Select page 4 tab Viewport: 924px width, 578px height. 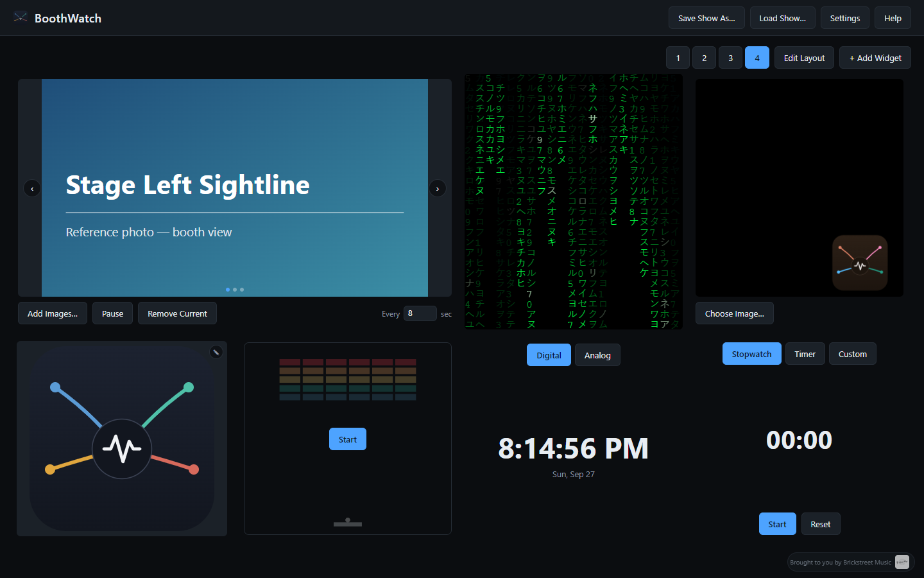coord(757,58)
